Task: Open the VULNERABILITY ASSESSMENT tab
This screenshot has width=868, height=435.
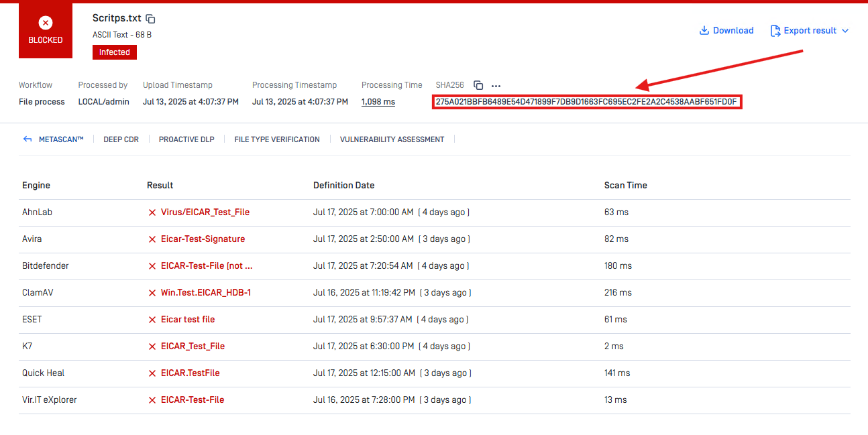Action: [x=392, y=139]
